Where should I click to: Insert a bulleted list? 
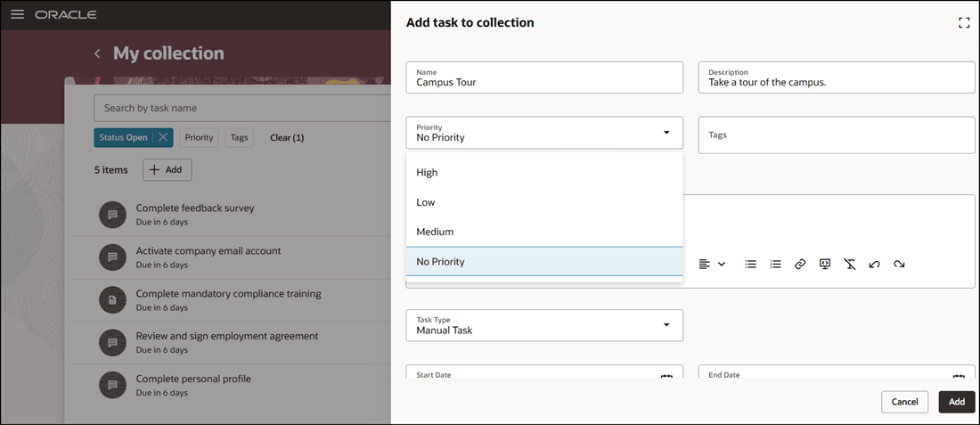[751, 264]
